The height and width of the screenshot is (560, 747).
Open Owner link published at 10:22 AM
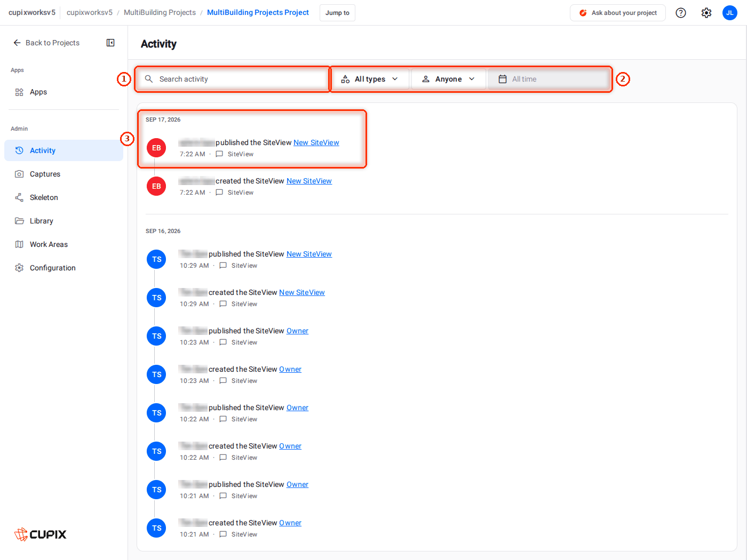click(297, 407)
